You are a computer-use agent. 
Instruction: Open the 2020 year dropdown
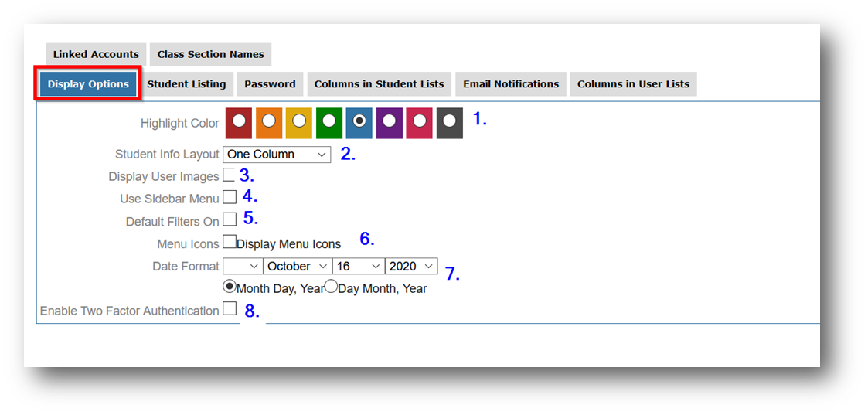(x=411, y=266)
